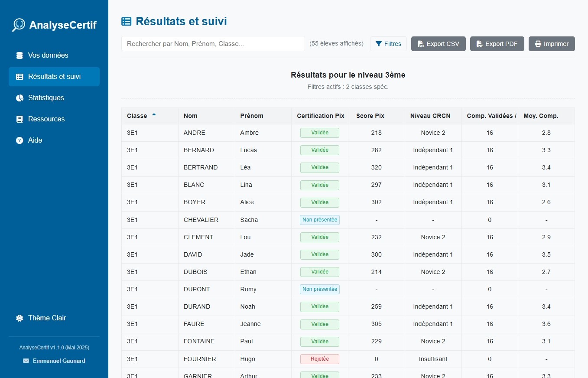
Task: Click the 'Résultats pour le niveau 3ème' heading
Action: (x=348, y=75)
